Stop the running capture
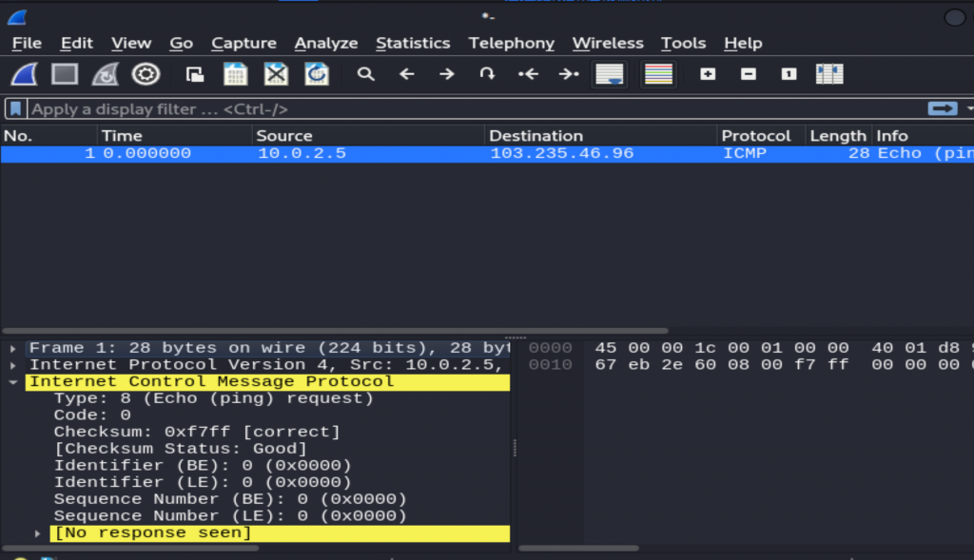Image resolution: width=974 pixels, height=560 pixels. click(65, 74)
